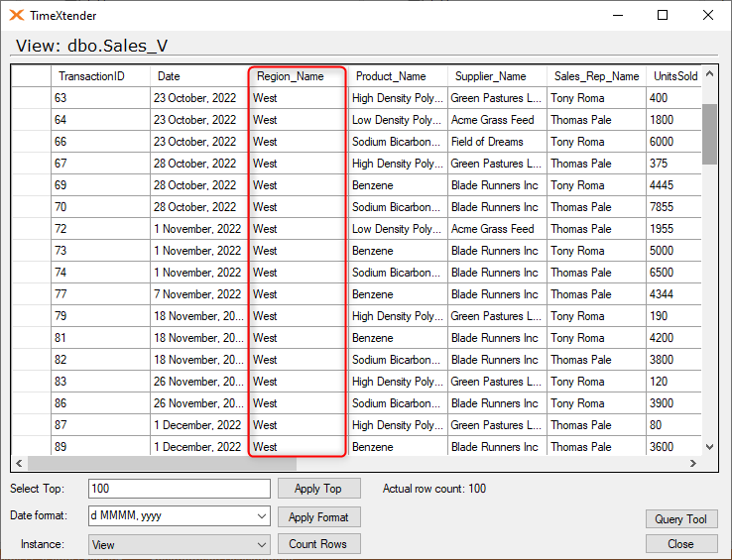This screenshot has height=560, width=732.
Task: Click Date cell in transaction 83 row
Action: [199, 382]
